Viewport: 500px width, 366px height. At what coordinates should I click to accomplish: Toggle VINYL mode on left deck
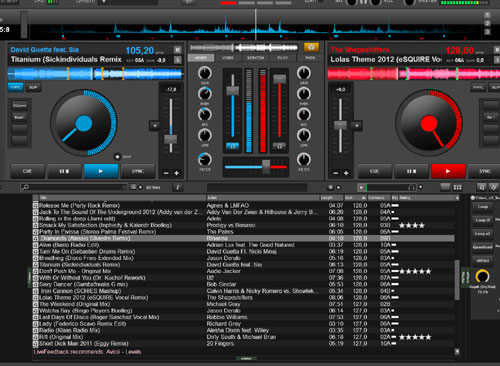16,87
